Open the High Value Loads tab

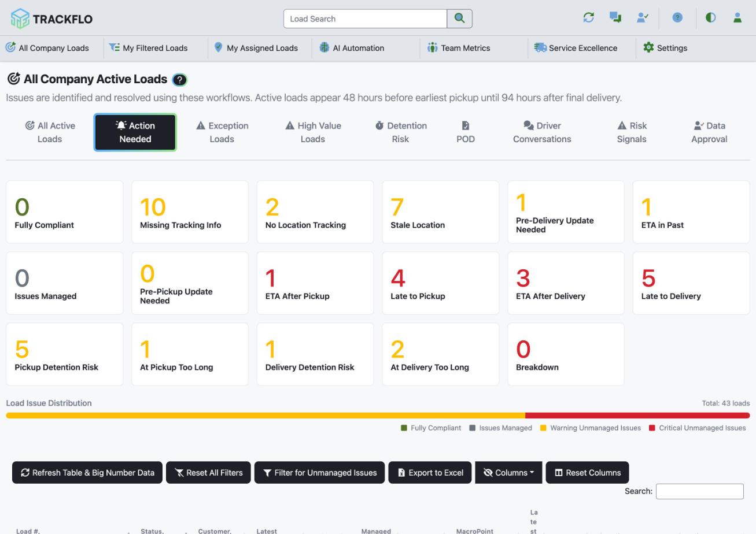(x=313, y=132)
